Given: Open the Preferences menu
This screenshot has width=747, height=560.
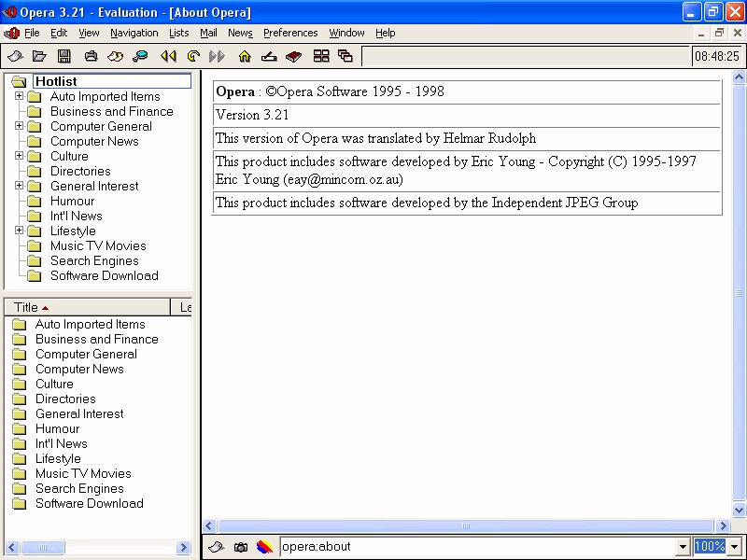Looking at the screenshot, I should [x=290, y=33].
